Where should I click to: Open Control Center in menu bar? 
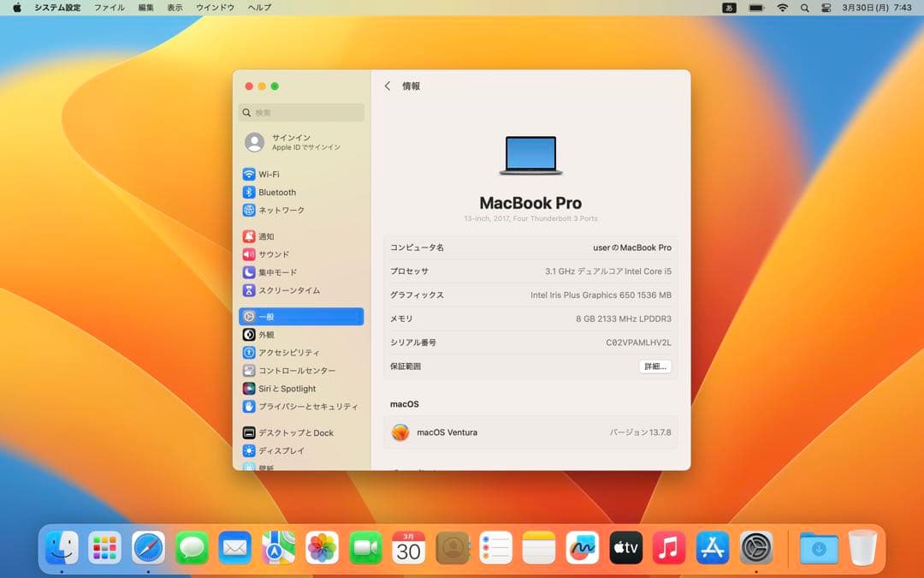click(826, 8)
